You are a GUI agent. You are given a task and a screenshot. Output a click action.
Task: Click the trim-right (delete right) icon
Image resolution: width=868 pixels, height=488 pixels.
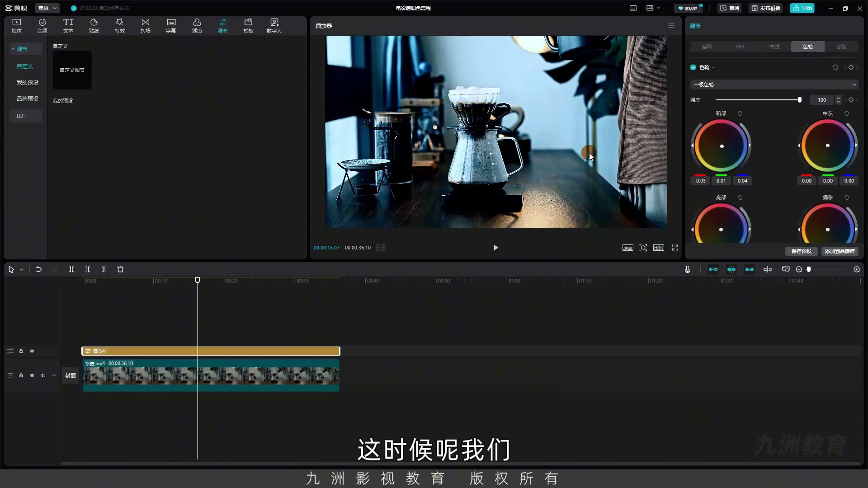click(x=104, y=269)
